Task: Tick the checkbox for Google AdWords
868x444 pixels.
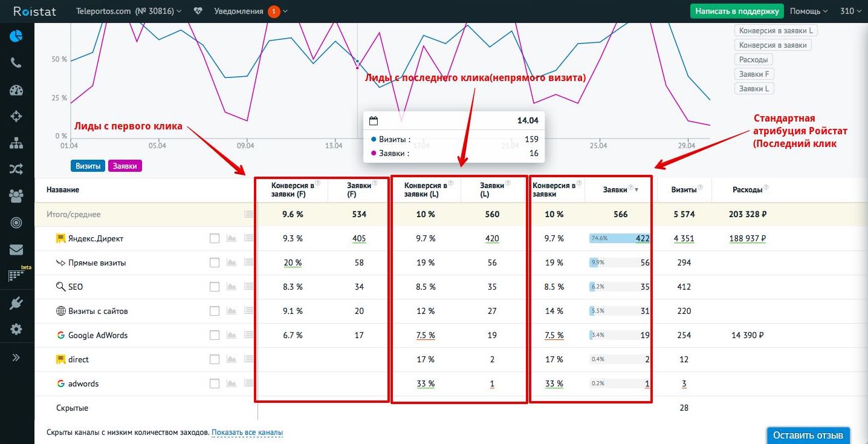Action: [215, 336]
